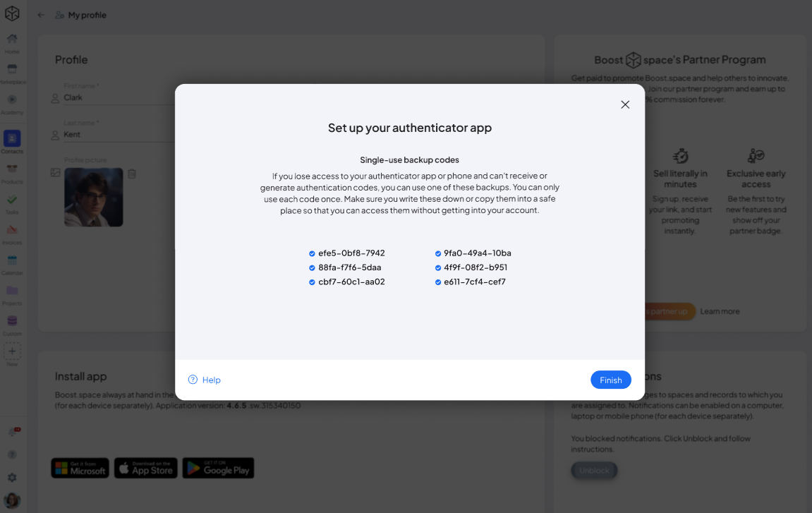The height and width of the screenshot is (513, 812).
Task: Go back using the arrow beside My profile
Action: coord(41,15)
